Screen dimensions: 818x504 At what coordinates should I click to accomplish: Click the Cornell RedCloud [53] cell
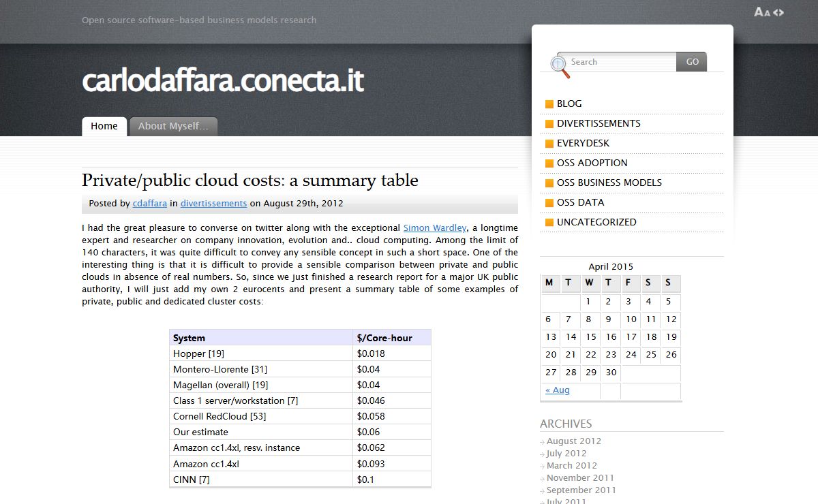(261, 416)
